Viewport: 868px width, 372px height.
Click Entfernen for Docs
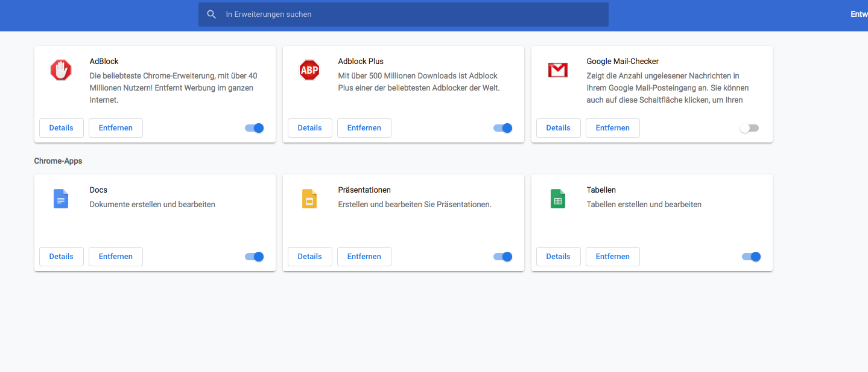tap(116, 257)
